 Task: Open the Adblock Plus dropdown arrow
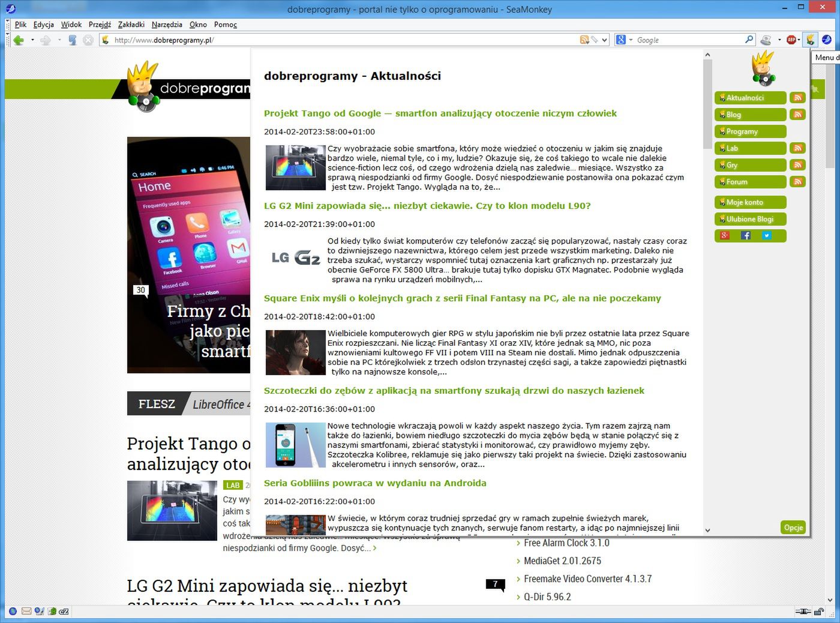(x=799, y=40)
